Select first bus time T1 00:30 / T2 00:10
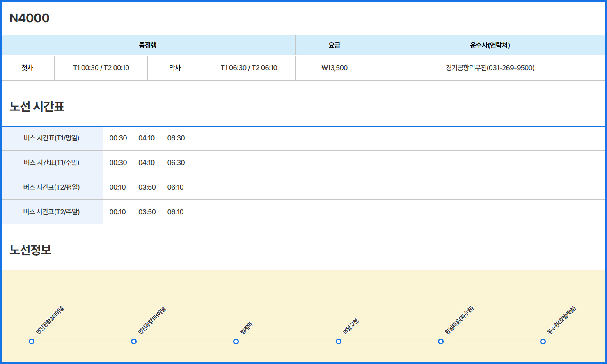 (x=101, y=68)
